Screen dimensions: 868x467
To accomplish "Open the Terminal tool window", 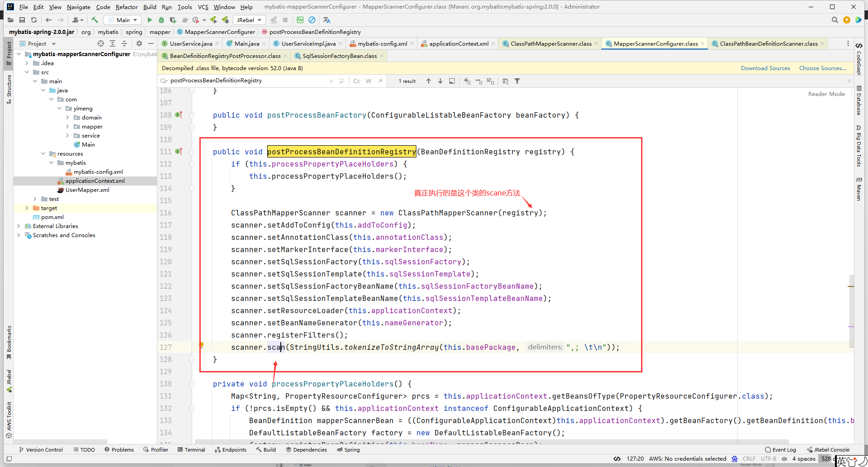I will click(191, 449).
